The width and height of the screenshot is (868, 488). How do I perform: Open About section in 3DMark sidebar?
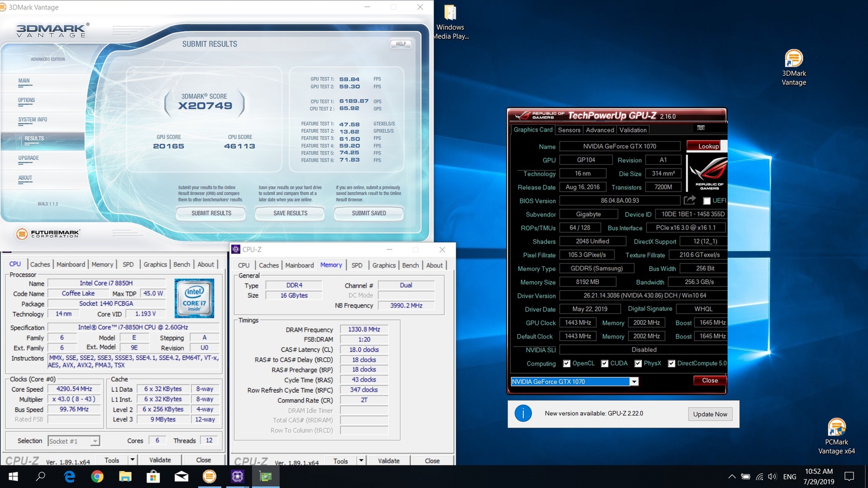(25, 178)
